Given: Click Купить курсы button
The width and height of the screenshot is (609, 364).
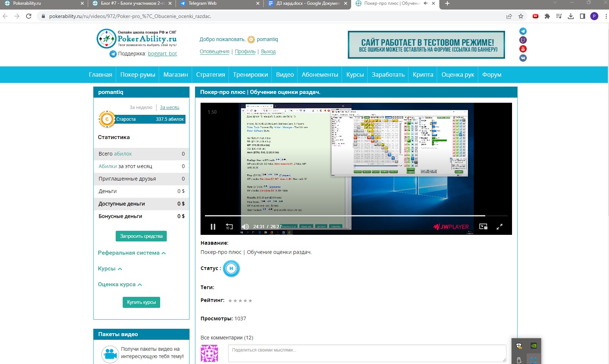Looking at the screenshot, I should (x=141, y=302).
